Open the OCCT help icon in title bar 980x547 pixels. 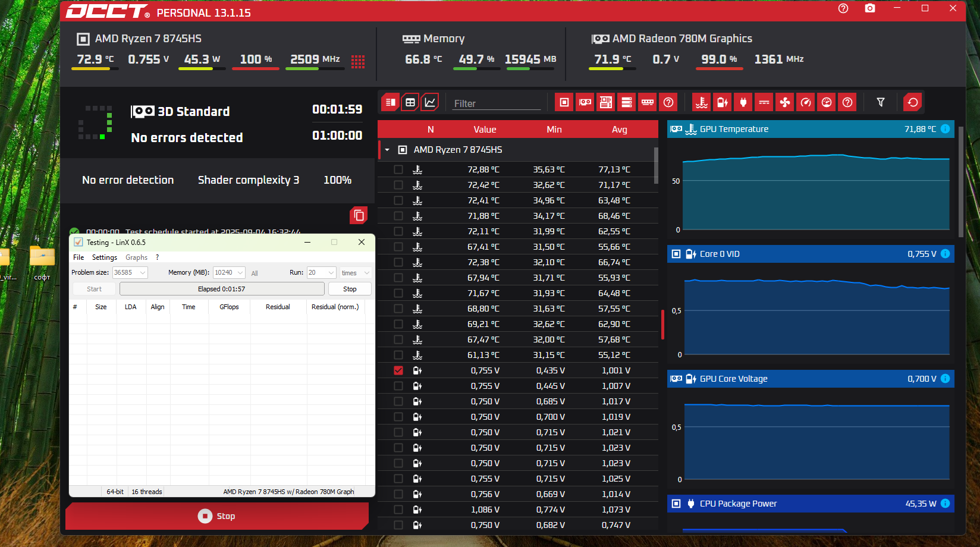[843, 8]
